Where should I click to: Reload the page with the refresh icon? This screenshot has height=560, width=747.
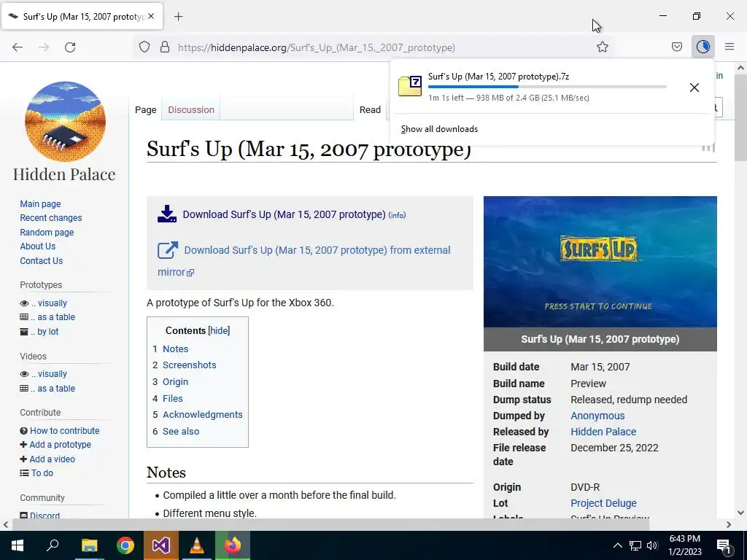(x=70, y=47)
